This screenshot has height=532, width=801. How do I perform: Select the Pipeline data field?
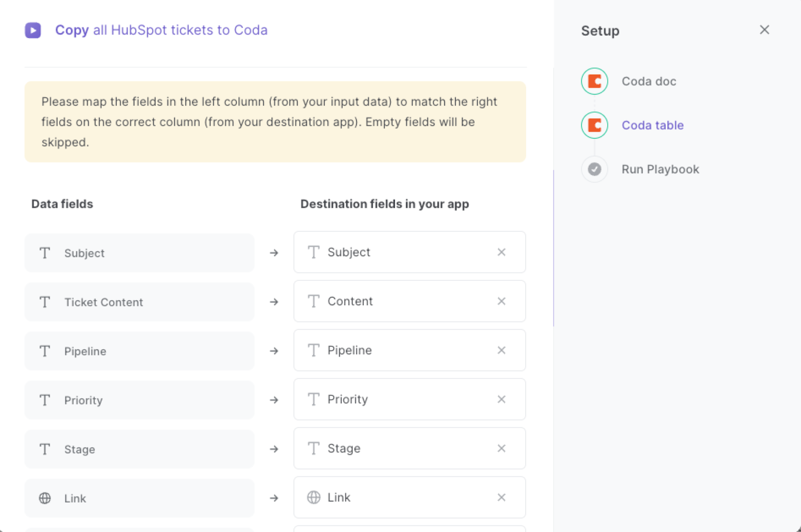(x=139, y=351)
